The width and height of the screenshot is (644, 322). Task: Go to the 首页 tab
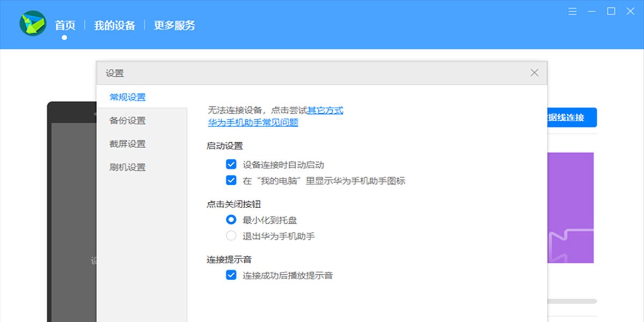65,25
